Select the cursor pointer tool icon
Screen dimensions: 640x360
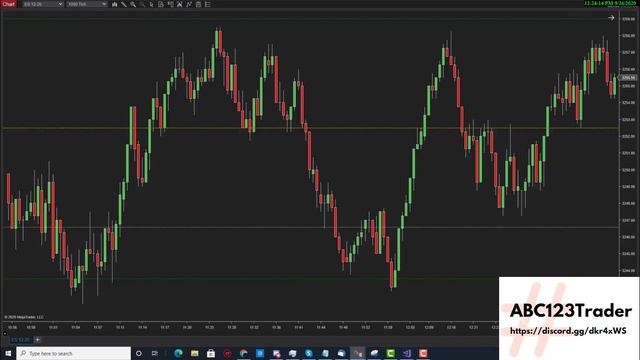click(151, 4)
